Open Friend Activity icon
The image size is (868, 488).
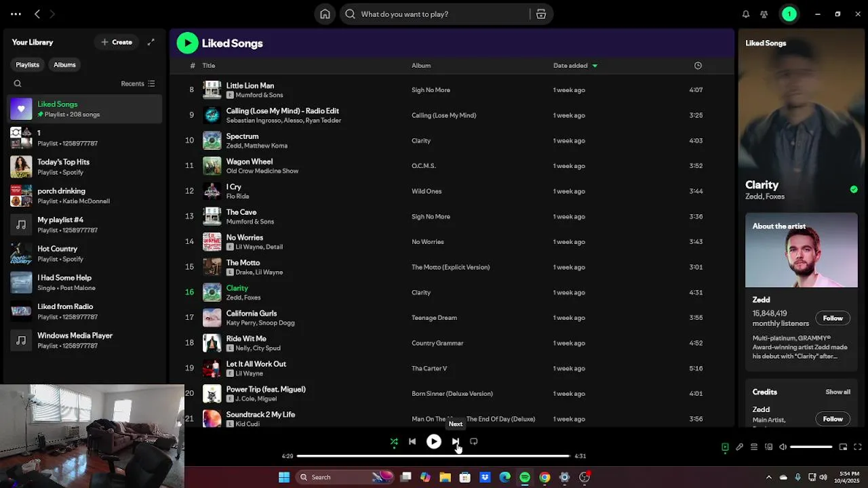coord(764,14)
